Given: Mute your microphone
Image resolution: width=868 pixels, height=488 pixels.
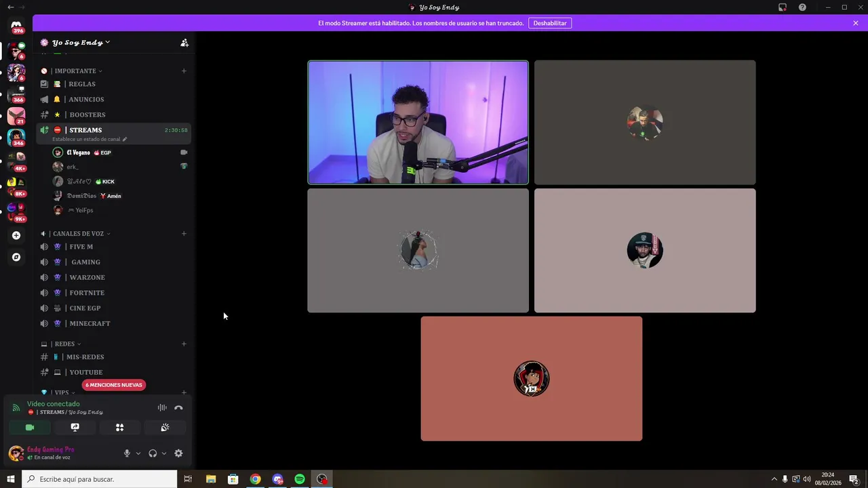Looking at the screenshot, I should pos(127,453).
